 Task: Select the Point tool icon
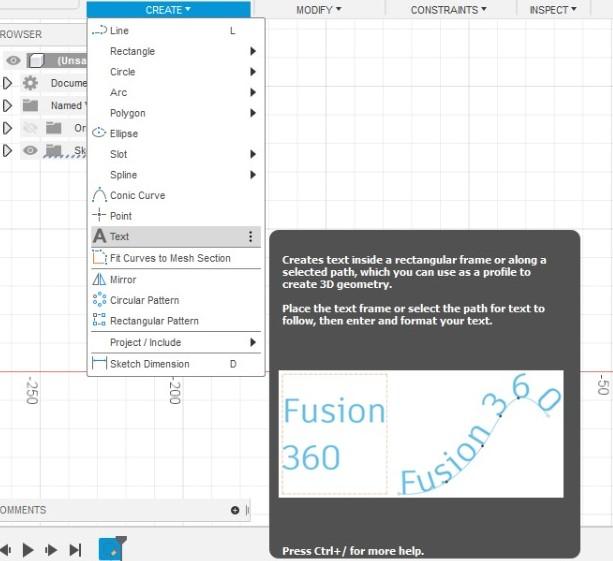pos(99,215)
